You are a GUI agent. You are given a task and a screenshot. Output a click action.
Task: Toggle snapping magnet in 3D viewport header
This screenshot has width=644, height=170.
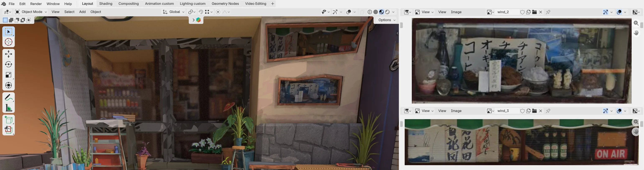(201, 12)
